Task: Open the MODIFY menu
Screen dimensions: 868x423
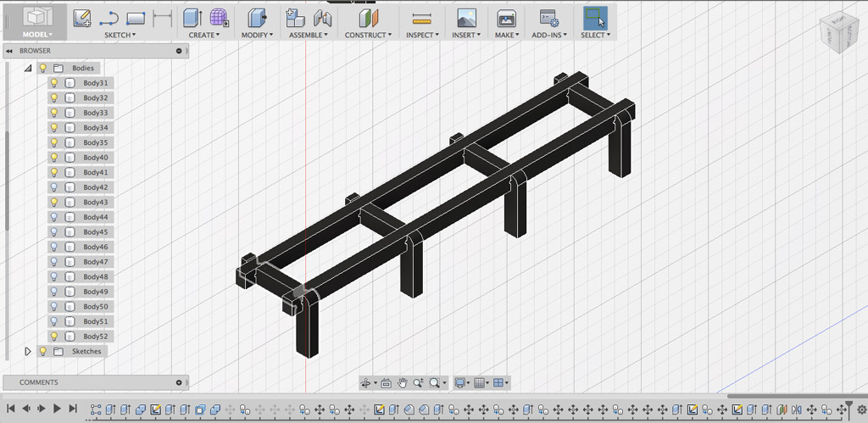Action: (257, 35)
